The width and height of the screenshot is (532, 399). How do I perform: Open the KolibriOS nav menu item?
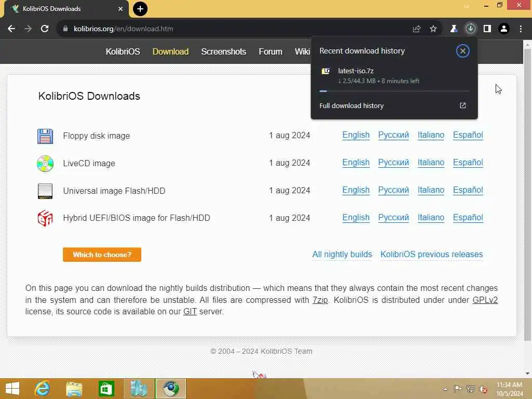pos(123,51)
